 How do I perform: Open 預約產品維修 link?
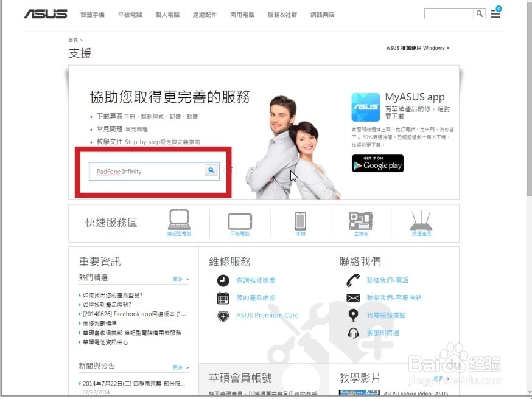(256, 298)
